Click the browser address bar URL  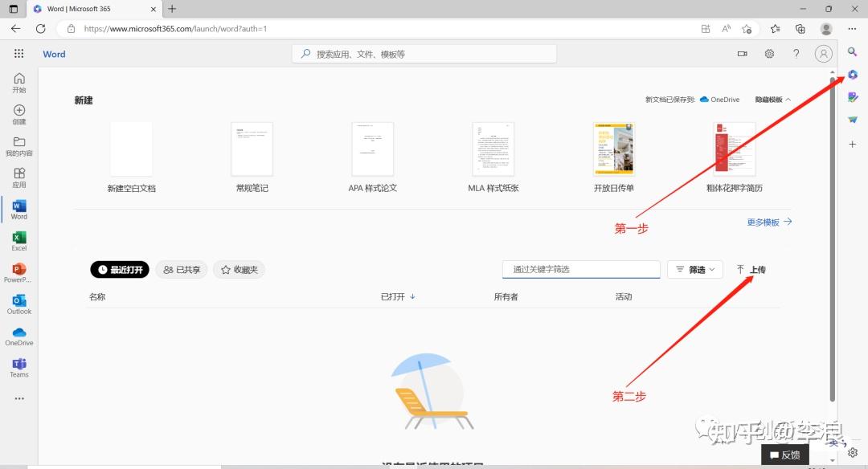pos(175,29)
